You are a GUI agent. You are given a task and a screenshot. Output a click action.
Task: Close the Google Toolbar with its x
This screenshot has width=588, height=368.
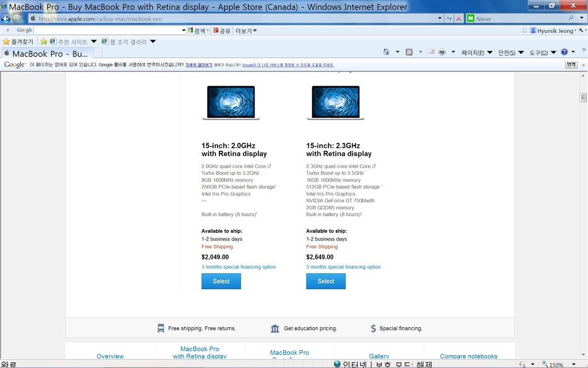(x=7, y=30)
